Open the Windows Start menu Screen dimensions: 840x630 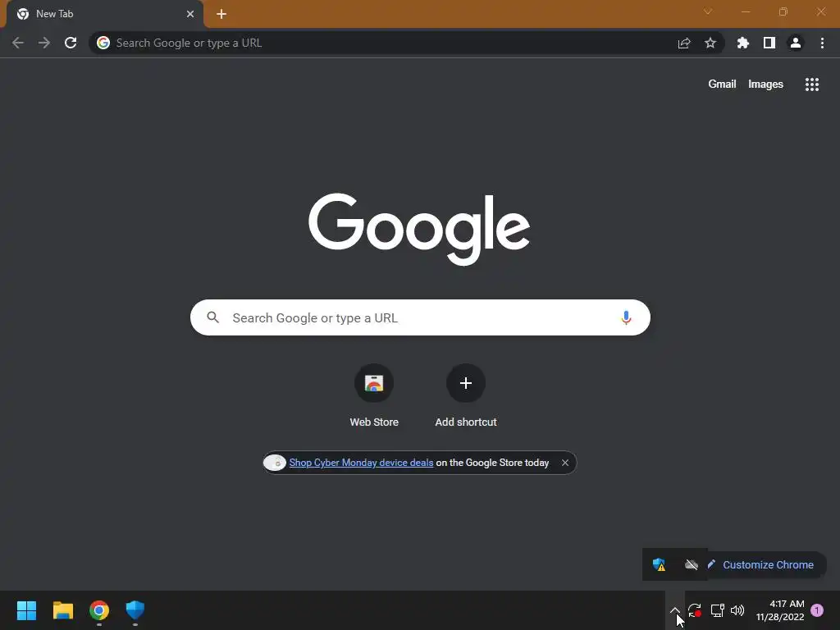[x=27, y=610]
